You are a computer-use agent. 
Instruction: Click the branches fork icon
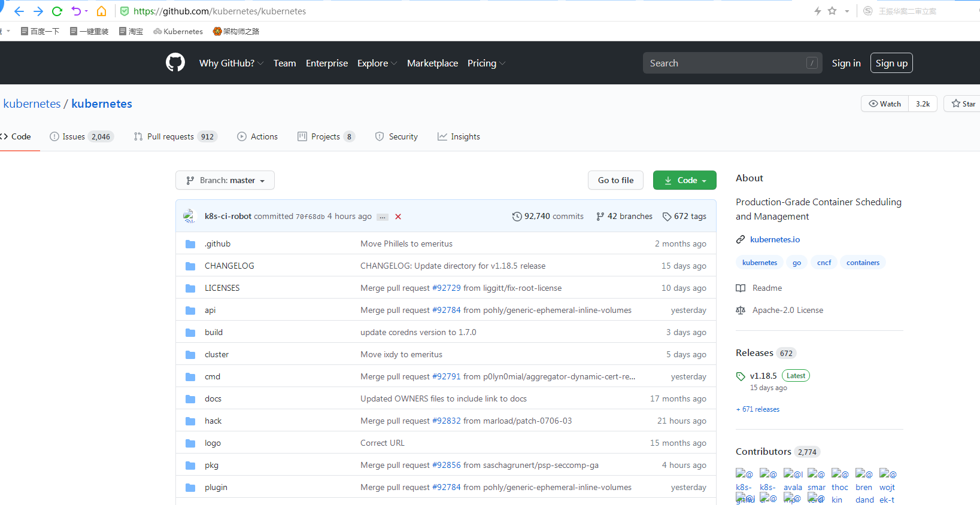pyautogui.click(x=600, y=217)
